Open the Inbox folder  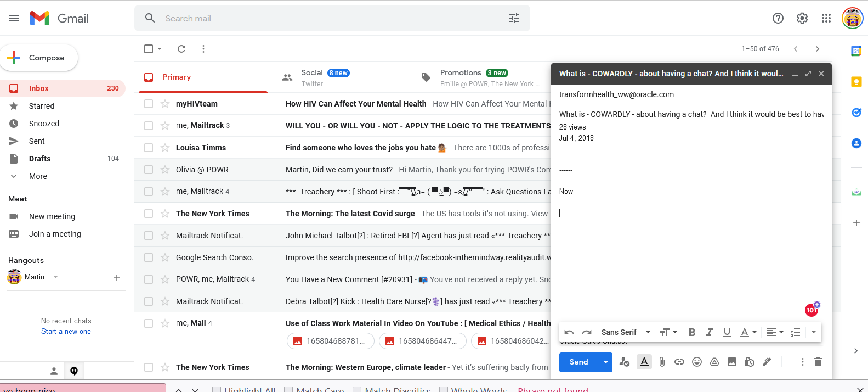[63, 88]
